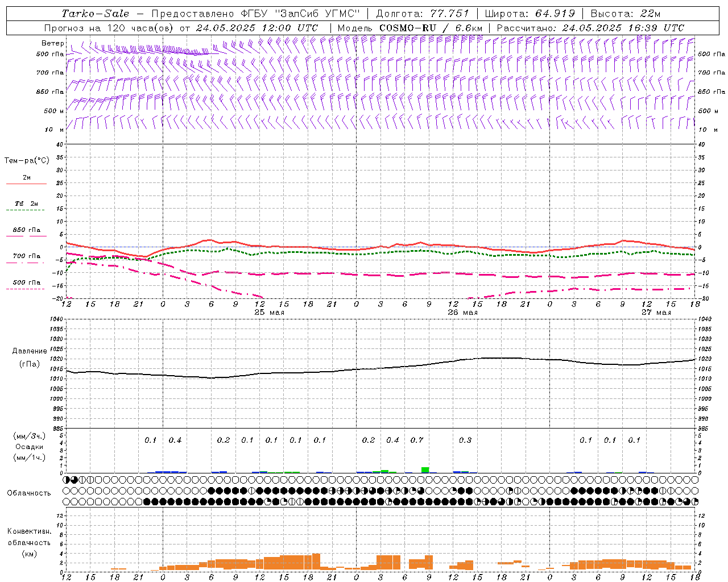Click the tallest green precipitation bar
This screenshot has height=582, width=728.
425,470
